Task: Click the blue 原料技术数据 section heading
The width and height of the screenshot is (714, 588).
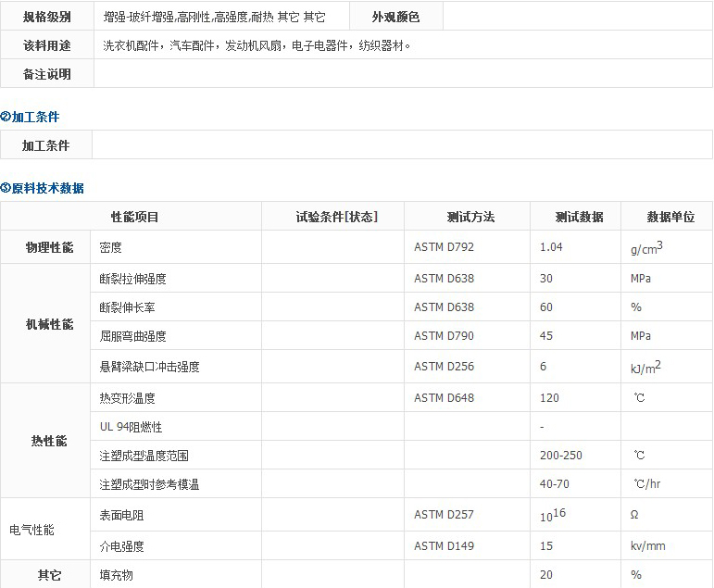Action: point(47,188)
